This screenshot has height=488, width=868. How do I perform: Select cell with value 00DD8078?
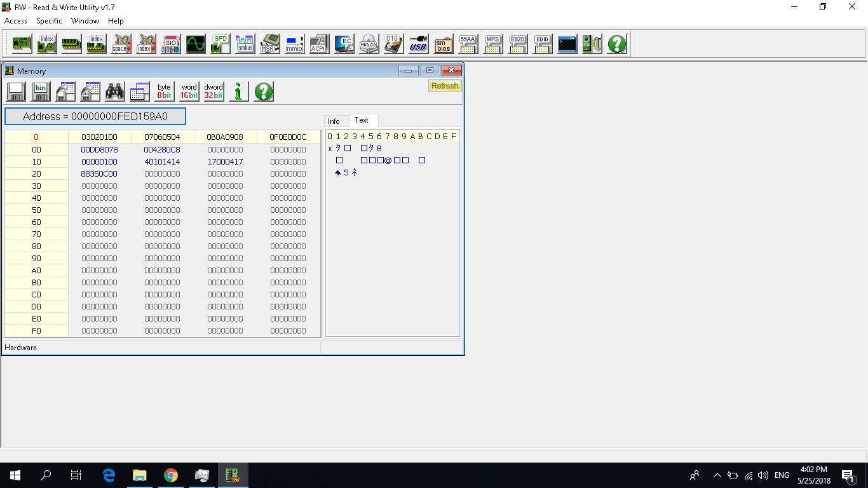99,149
